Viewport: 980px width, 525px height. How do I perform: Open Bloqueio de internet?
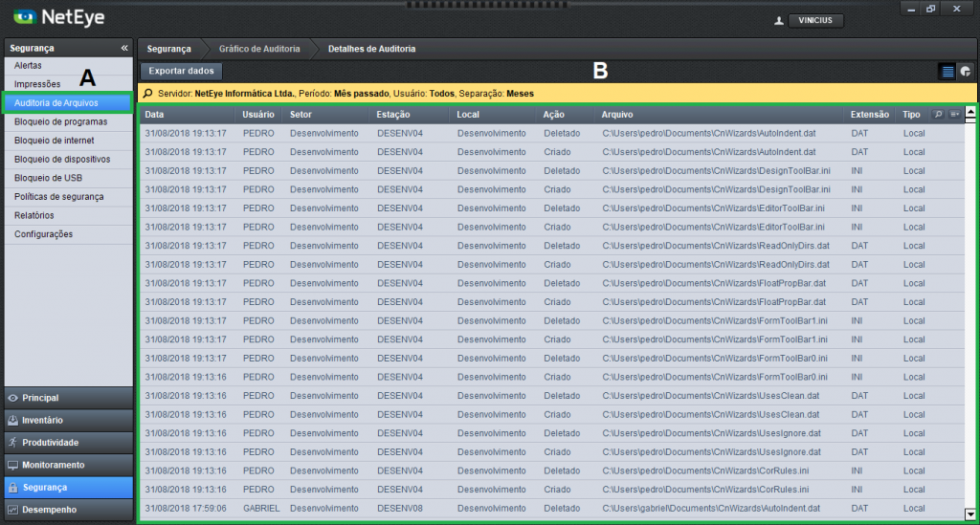click(68, 141)
